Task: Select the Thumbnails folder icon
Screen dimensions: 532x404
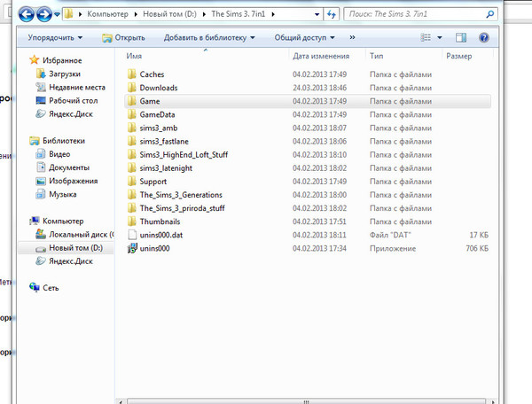Action: click(131, 221)
